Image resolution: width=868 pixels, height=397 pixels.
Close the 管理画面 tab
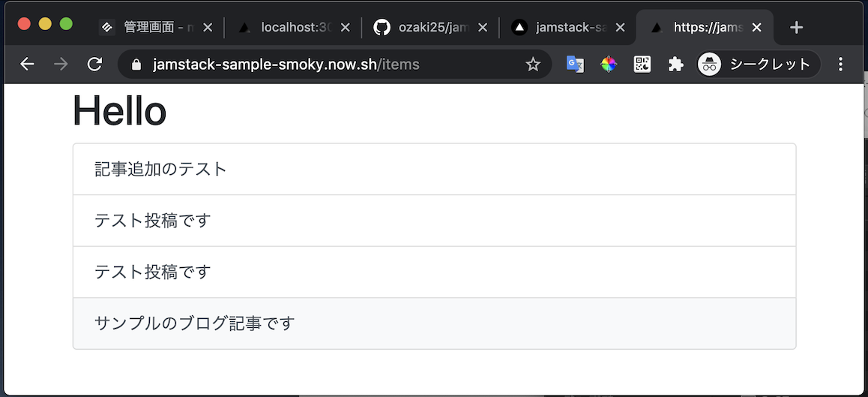[x=208, y=27]
